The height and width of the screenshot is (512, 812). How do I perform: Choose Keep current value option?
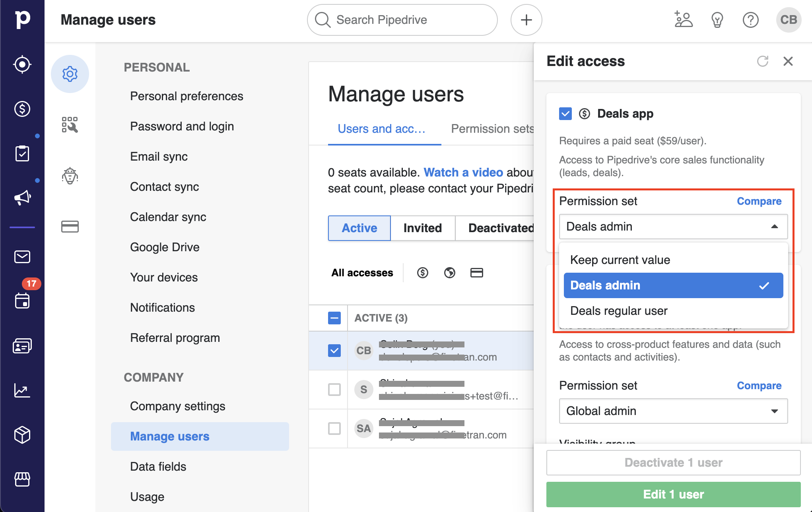673,260
